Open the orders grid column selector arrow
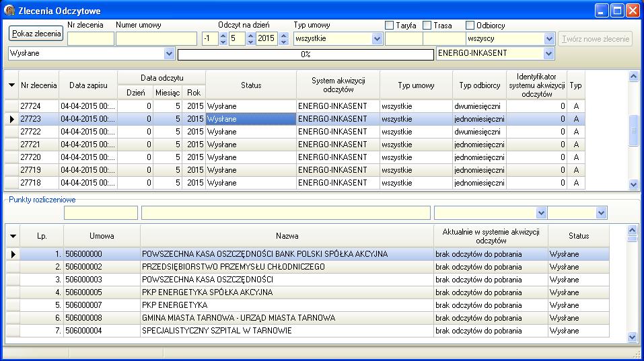 [x=11, y=85]
